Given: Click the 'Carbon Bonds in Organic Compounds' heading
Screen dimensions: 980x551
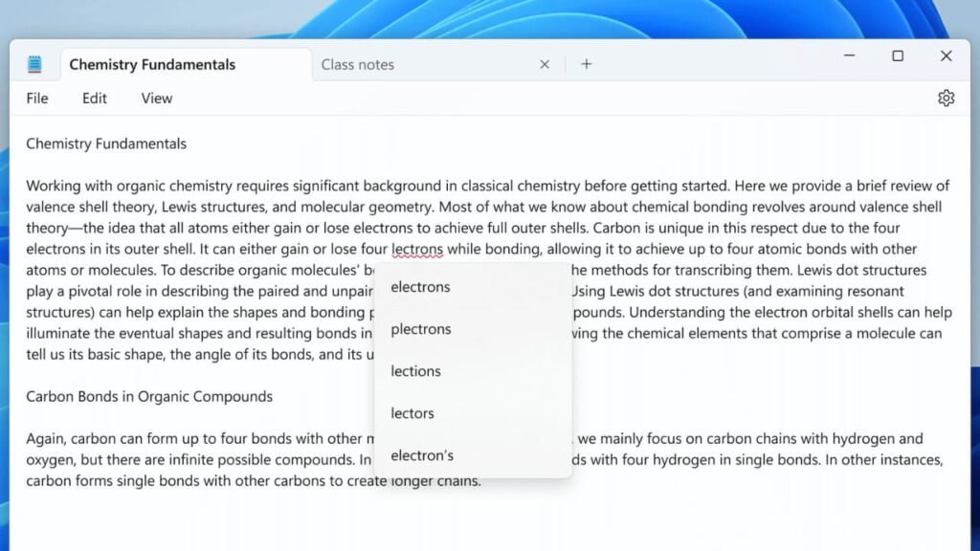Looking at the screenshot, I should pos(149,396).
